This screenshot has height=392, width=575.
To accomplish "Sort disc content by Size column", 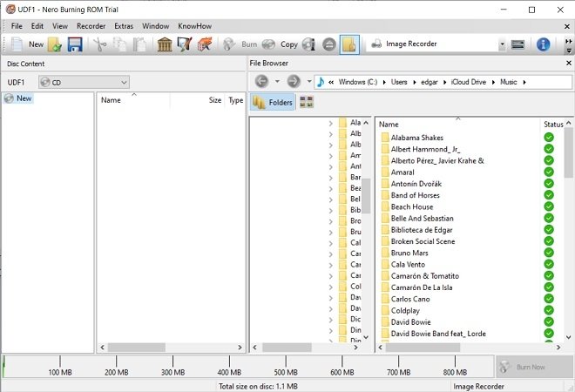I will [215, 100].
